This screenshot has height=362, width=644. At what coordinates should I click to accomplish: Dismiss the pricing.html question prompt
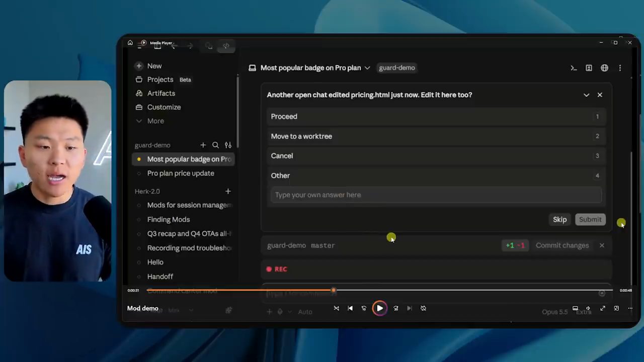600,95
